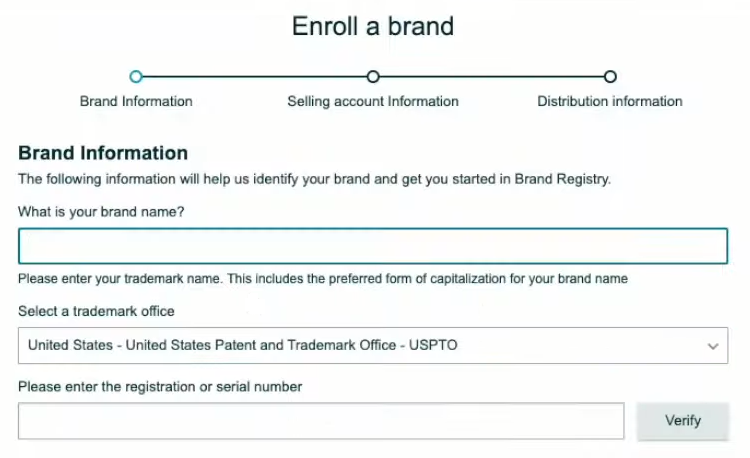
Task: Click the registration or serial number label
Action: [x=160, y=386]
